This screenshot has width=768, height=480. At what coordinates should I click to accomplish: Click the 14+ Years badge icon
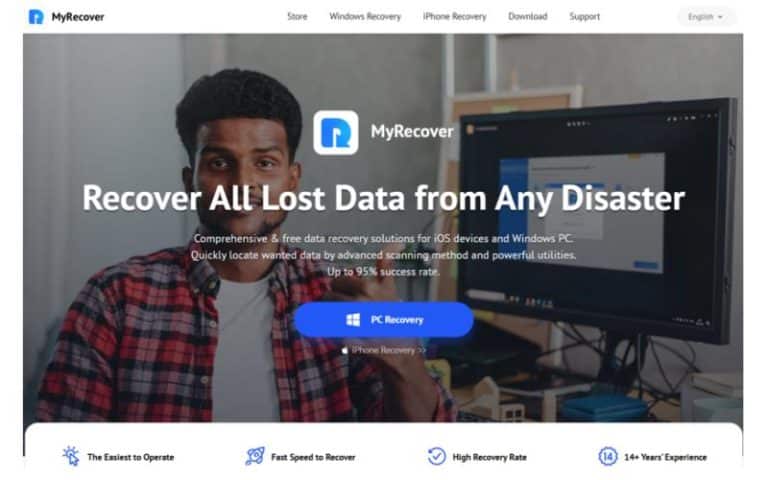[x=608, y=456]
